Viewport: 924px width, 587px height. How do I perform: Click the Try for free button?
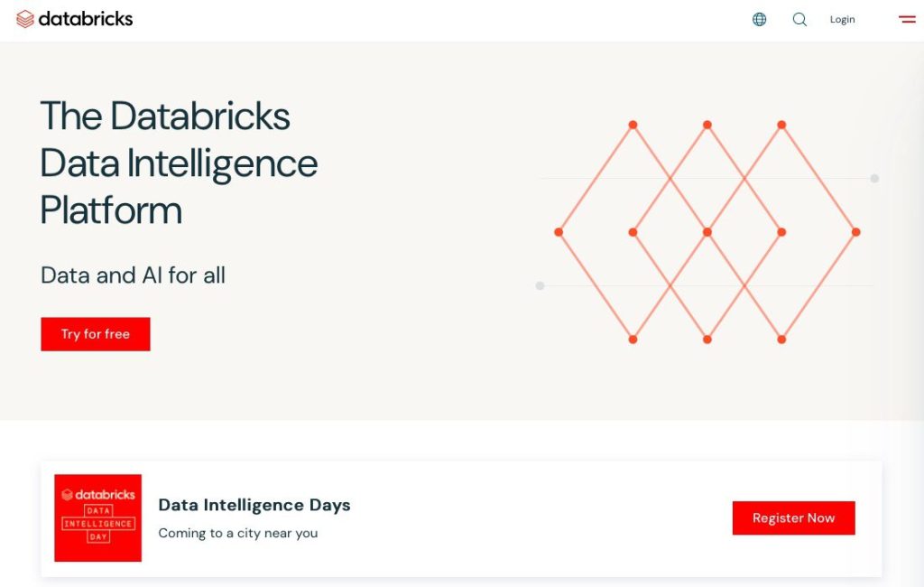pyautogui.click(x=96, y=334)
